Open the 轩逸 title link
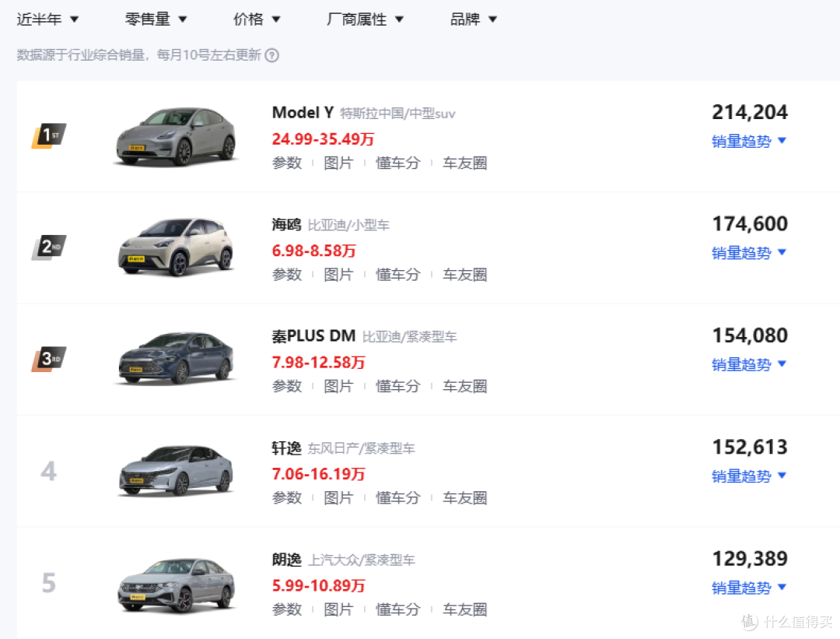Image resolution: width=840 pixels, height=639 pixels. (x=286, y=448)
